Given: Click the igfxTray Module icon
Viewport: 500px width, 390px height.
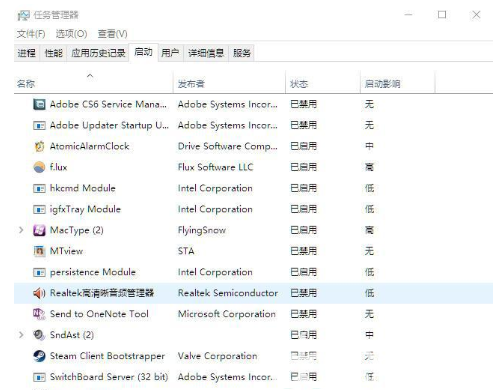Looking at the screenshot, I should [39, 209].
